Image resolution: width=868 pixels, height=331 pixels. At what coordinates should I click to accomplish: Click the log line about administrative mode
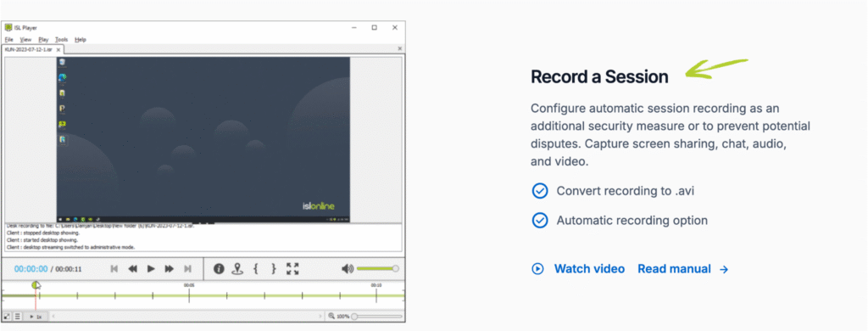[x=70, y=247]
